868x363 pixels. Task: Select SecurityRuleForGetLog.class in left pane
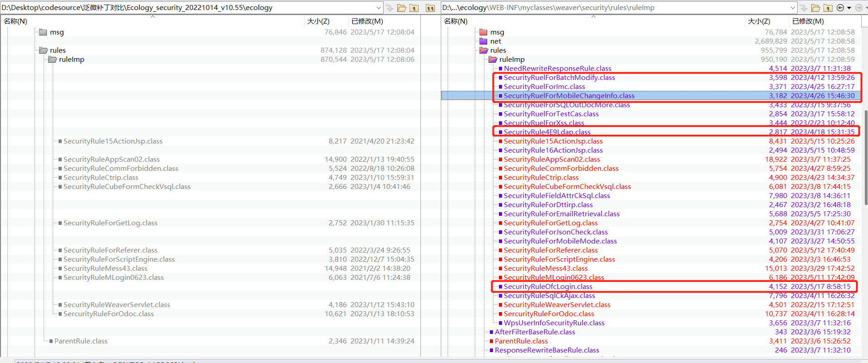tap(110, 223)
